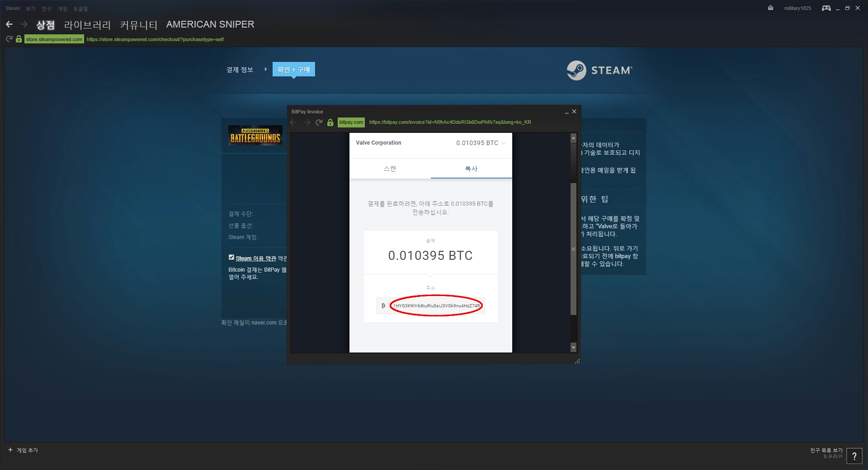Expand the 0.010395 BTC amount dropdown
Image resolution: width=868 pixels, height=470 pixels.
(x=481, y=143)
